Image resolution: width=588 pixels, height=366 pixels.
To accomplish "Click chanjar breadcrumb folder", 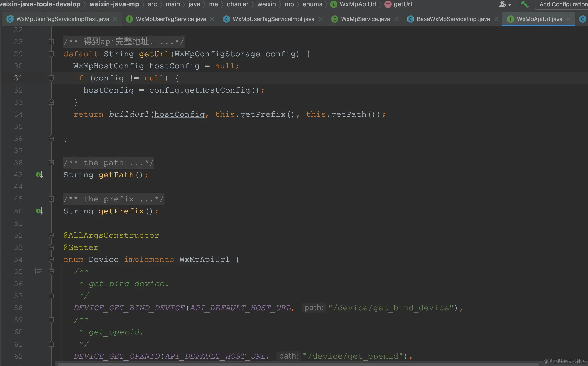I will pos(237,4).
